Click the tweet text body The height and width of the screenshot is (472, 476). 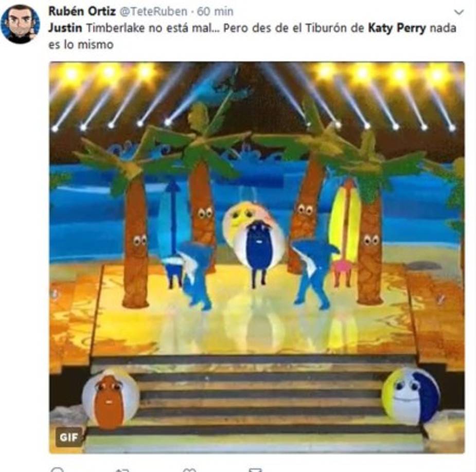click(x=252, y=36)
